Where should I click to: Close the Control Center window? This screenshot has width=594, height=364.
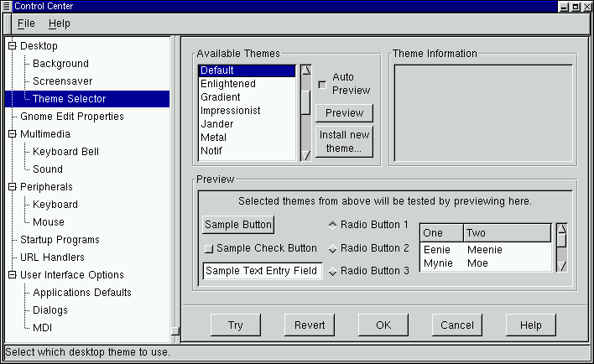click(x=586, y=7)
